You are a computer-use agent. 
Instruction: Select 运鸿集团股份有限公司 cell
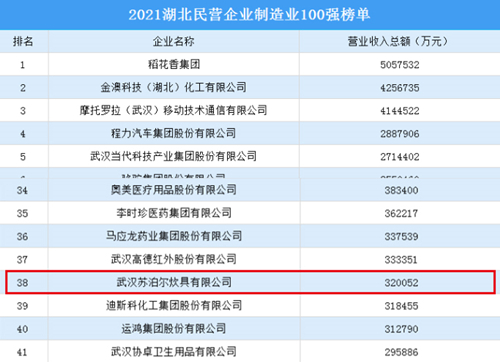click(x=174, y=329)
